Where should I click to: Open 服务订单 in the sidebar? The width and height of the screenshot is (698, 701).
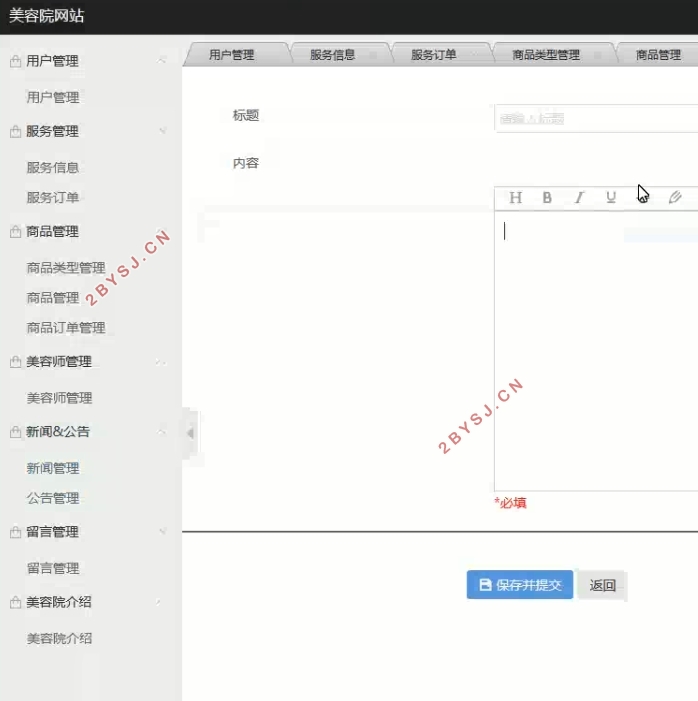coord(53,197)
